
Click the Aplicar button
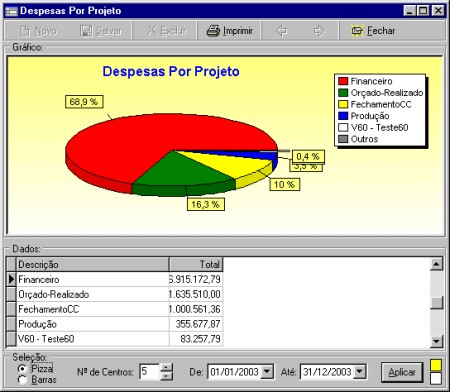(402, 372)
